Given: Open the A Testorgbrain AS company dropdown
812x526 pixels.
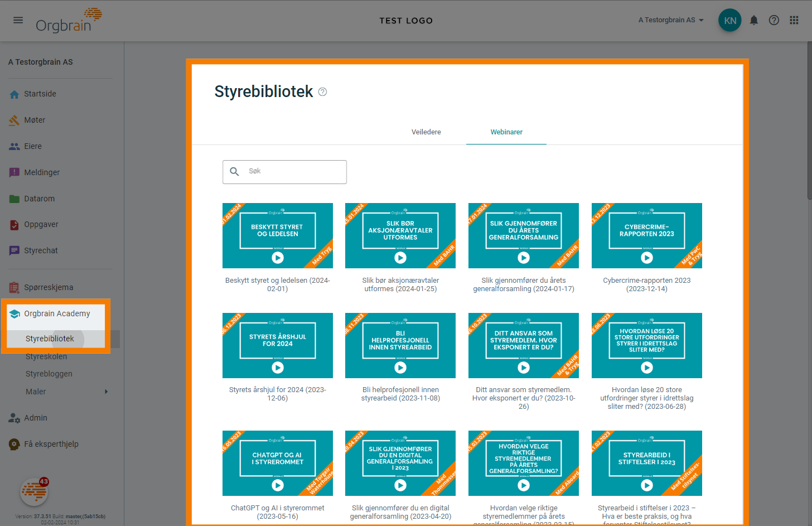Looking at the screenshot, I should [x=670, y=20].
